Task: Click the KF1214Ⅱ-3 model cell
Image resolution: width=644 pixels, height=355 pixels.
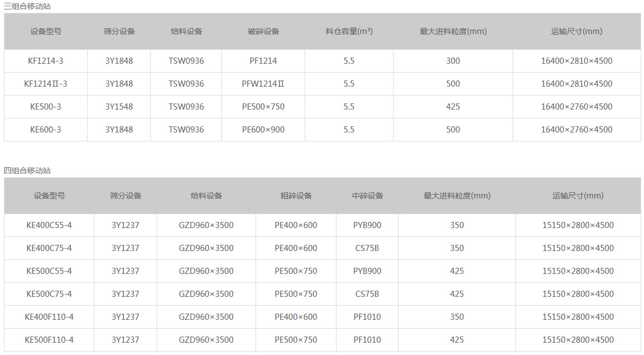Action: (45, 84)
